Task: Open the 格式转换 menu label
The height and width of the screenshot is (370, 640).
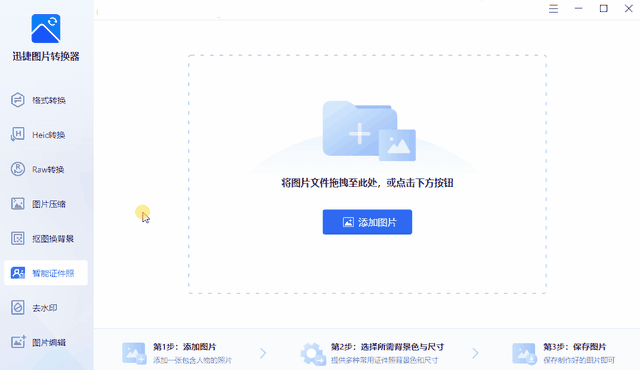Action: (x=49, y=100)
